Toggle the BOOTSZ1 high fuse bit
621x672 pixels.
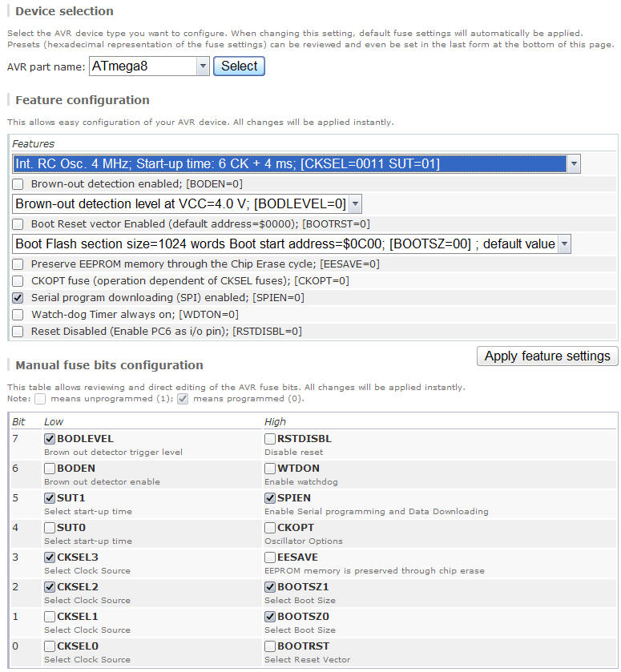[270, 587]
